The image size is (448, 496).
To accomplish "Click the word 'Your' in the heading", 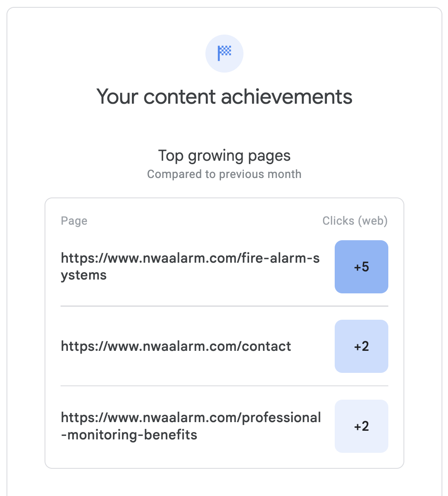I will (117, 96).
